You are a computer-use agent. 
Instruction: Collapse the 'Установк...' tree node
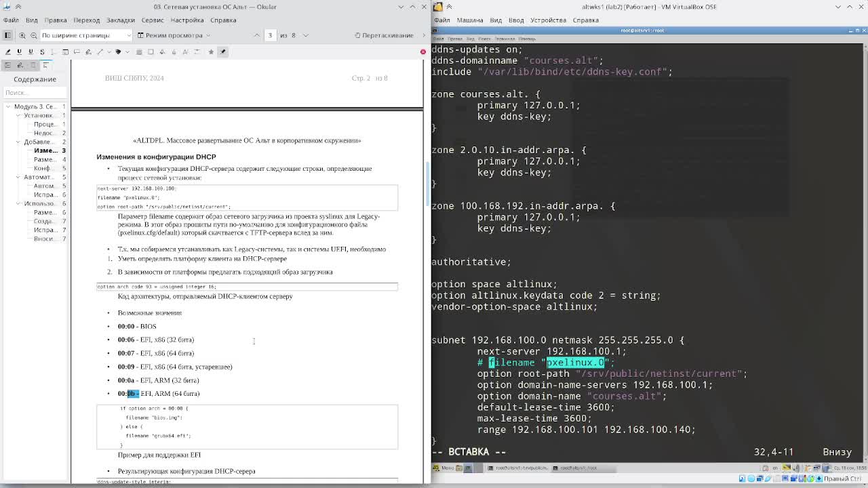pyautogui.click(x=18, y=115)
